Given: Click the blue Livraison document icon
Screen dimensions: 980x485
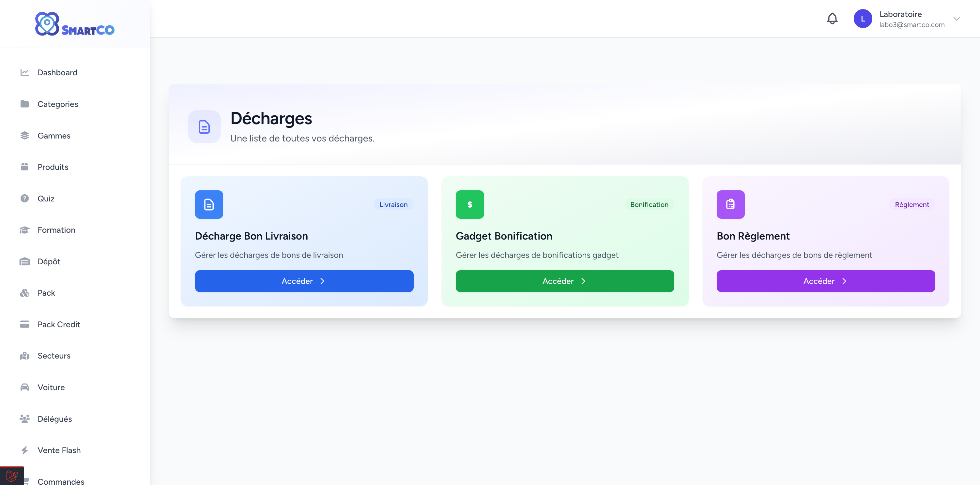Looking at the screenshot, I should pos(209,204).
